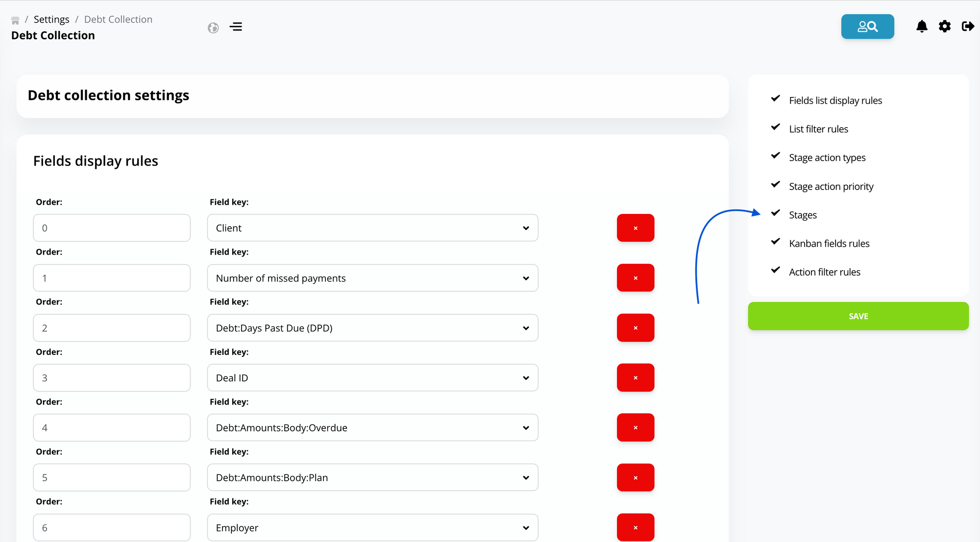
Task: Click the Debt collection settings heading
Action: coord(108,95)
